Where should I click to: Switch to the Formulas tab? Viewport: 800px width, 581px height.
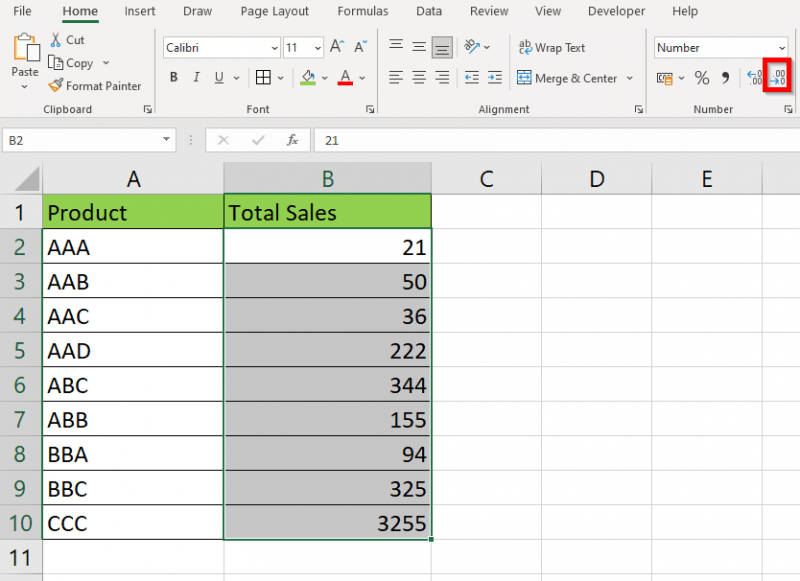pyautogui.click(x=362, y=11)
